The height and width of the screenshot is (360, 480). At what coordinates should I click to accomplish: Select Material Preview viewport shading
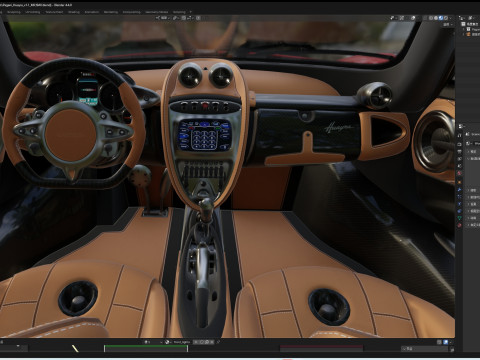(x=441, y=18)
